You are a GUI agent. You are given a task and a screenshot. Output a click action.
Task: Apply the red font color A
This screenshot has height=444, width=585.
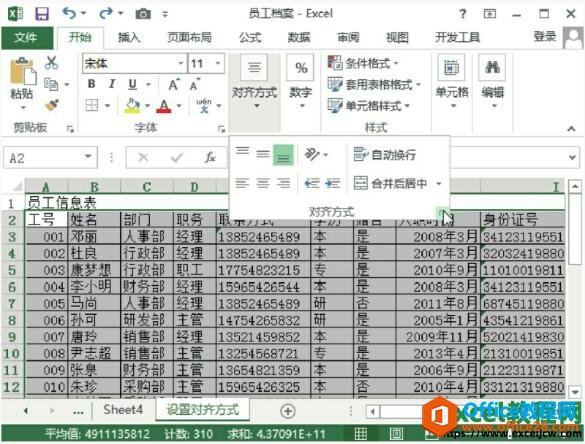(164, 106)
